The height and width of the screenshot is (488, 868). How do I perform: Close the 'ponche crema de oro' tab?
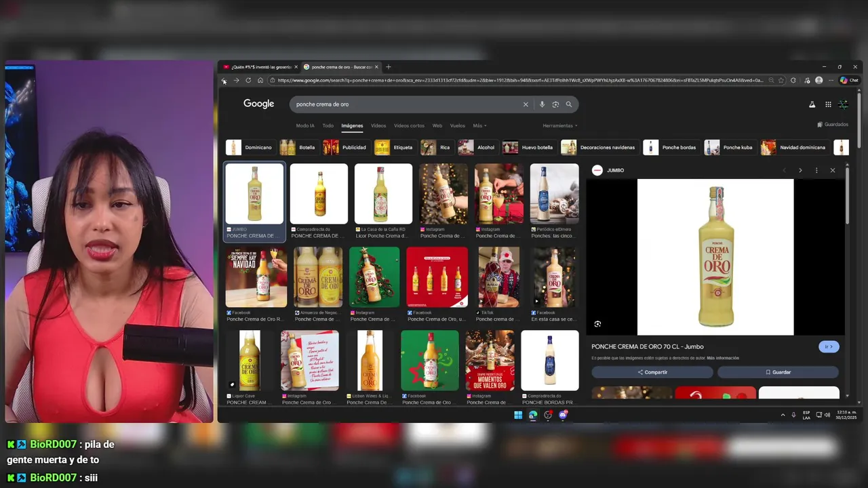[378, 67]
